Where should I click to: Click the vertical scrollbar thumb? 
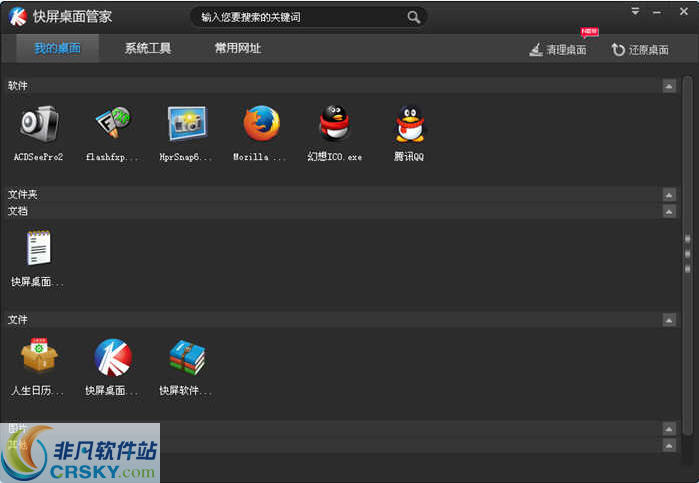(687, 254)
